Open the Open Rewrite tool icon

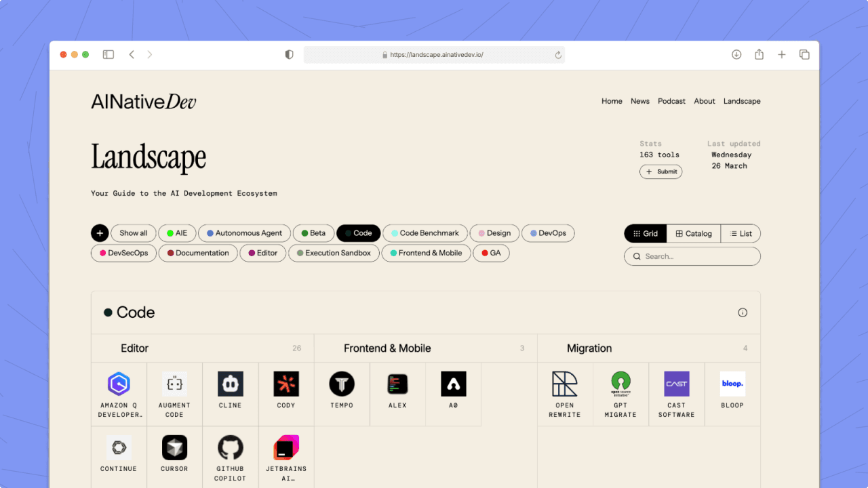click(x=565, y=384)
